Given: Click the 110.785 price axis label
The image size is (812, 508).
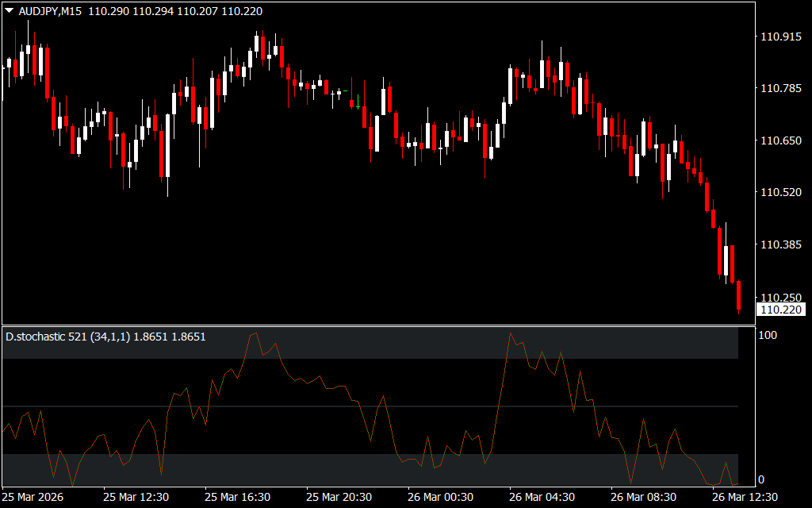Looking at the screenshot, I should coord(780,89).
